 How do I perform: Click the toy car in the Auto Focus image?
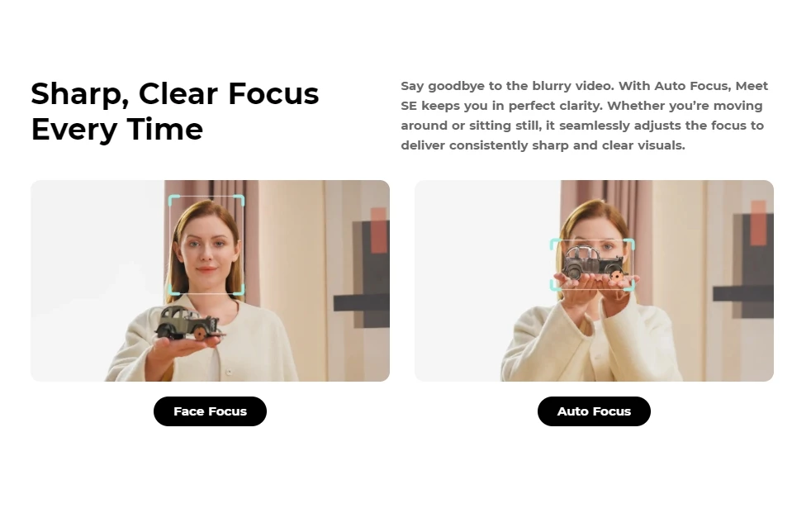594,263
